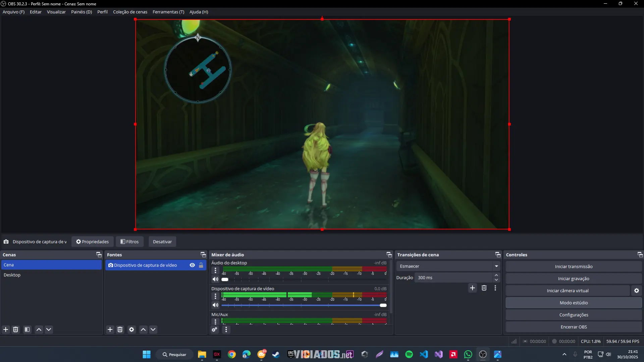The image size is (644, 362).
Task: Open virtual camera settings gear
Action: pyautogui.click(x=636, y=291)
